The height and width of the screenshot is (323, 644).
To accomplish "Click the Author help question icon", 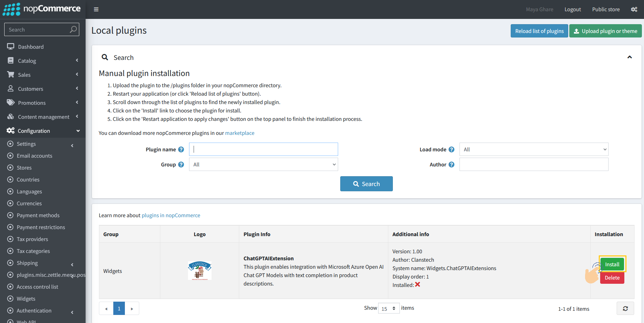I will click(x=451, y=165).
